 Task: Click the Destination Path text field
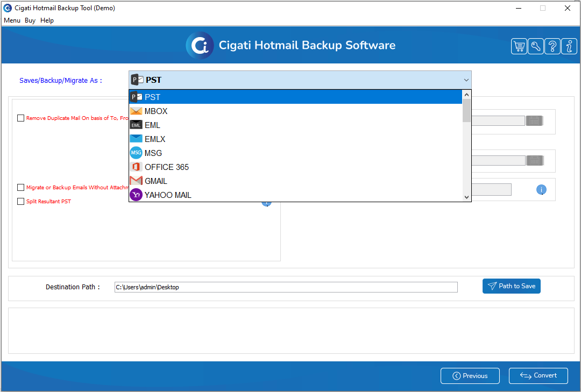(286, 287)
